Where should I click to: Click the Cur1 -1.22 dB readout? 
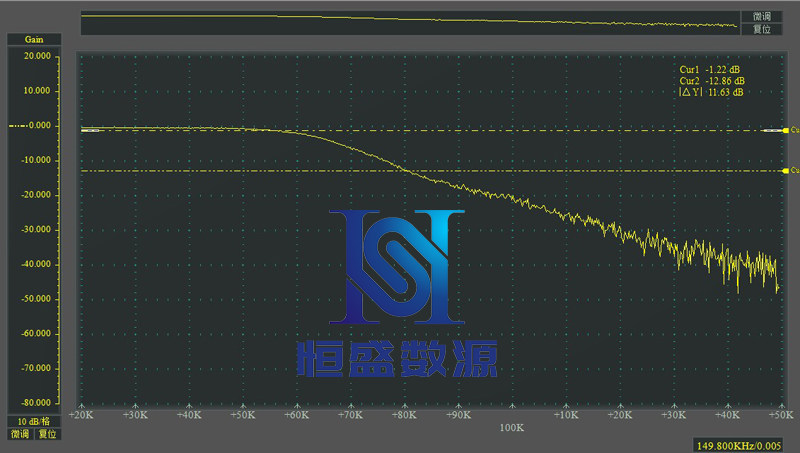coord(709,69)
